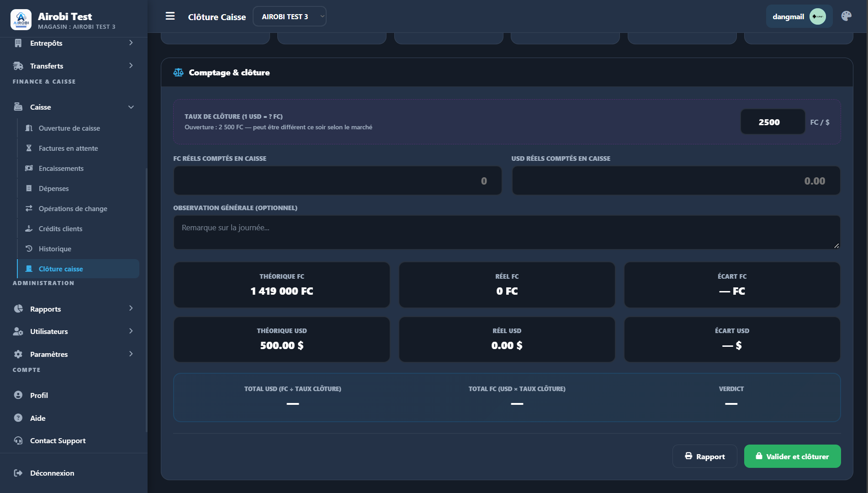Open the hamburger menu icon
Viewport: 868px width, 493px height.
(x=170, y=16)
